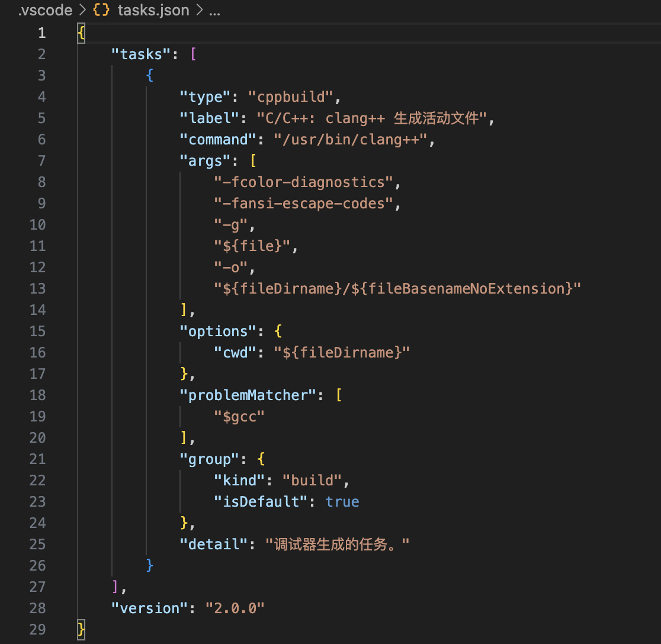Click the detail string "调试器生成的任务。"
661x644 pixels.
click(337, 545)
